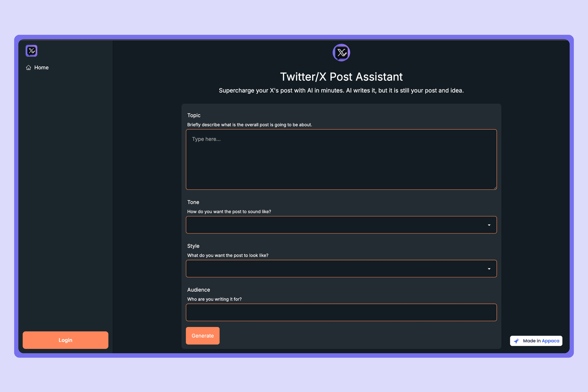Screen dimensions: 588x392
Task: Click the Home label text in sidebar
Action: tap(41, 67)
